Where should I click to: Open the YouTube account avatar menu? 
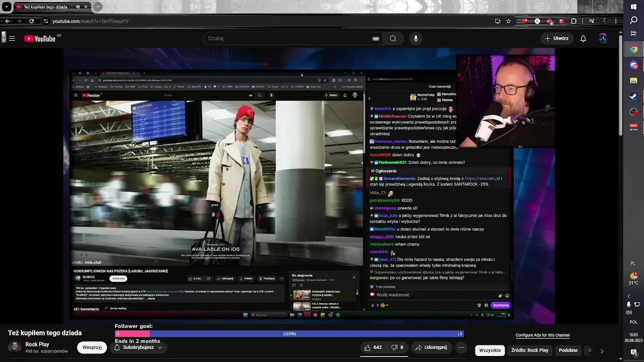point(603,39)
